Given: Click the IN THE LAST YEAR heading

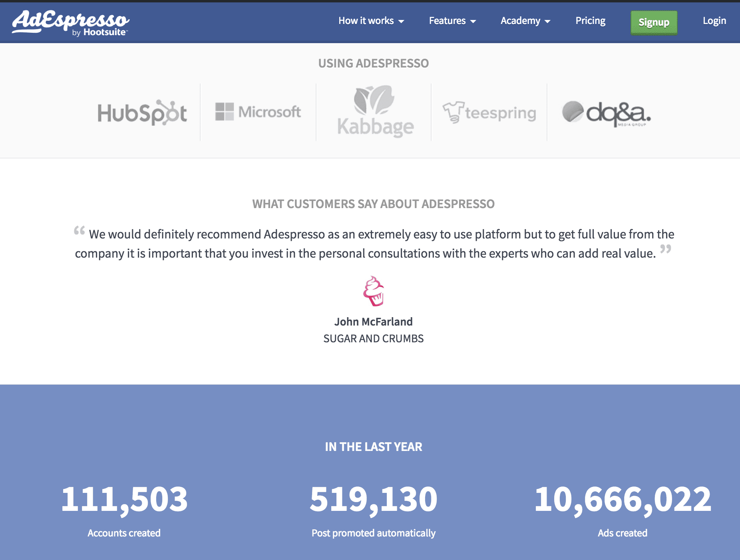Looking at the screenshot, I should [x=373, y=447].
